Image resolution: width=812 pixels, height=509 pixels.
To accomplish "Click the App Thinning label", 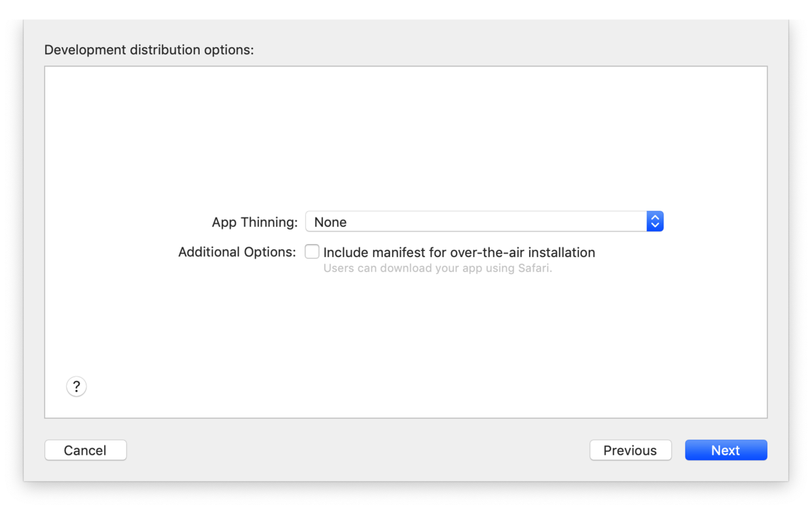I will 254,222.
